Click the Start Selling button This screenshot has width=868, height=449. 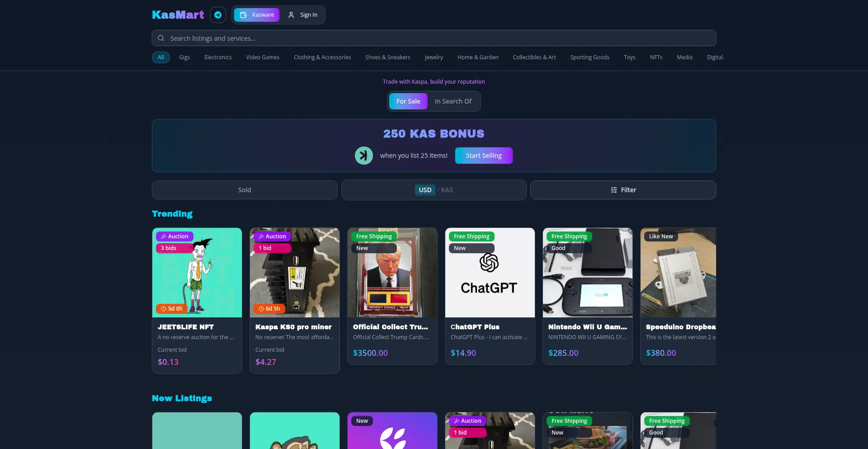click(483, 156)
